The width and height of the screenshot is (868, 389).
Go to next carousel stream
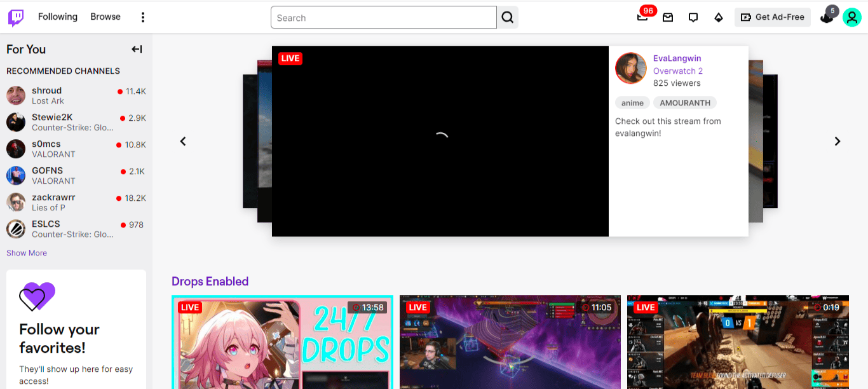(837, 141)
